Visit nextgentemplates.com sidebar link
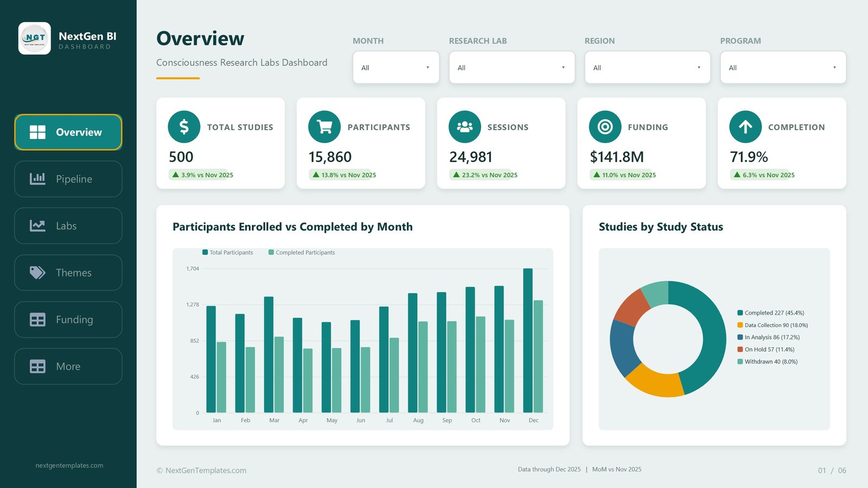868x488 pixels. pyautogui.click(x=69, y=465)
